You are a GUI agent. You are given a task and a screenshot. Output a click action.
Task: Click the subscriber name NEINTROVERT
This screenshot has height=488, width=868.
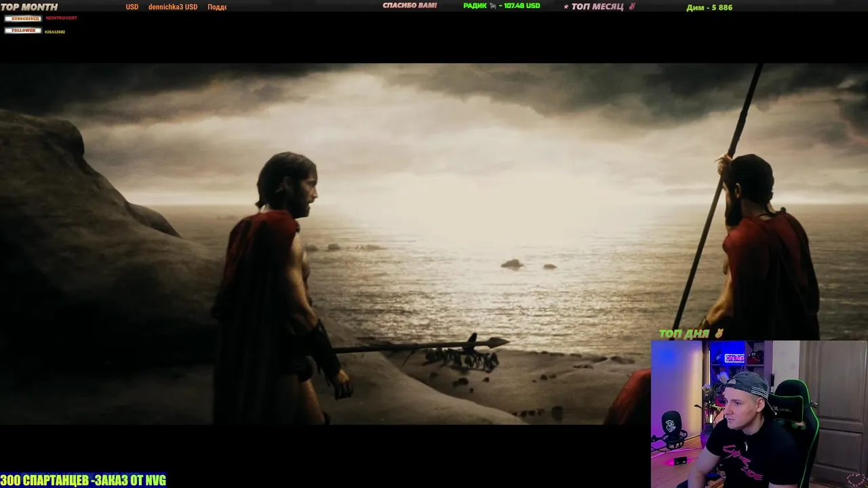pyautogui.click(x=61, y=18)
